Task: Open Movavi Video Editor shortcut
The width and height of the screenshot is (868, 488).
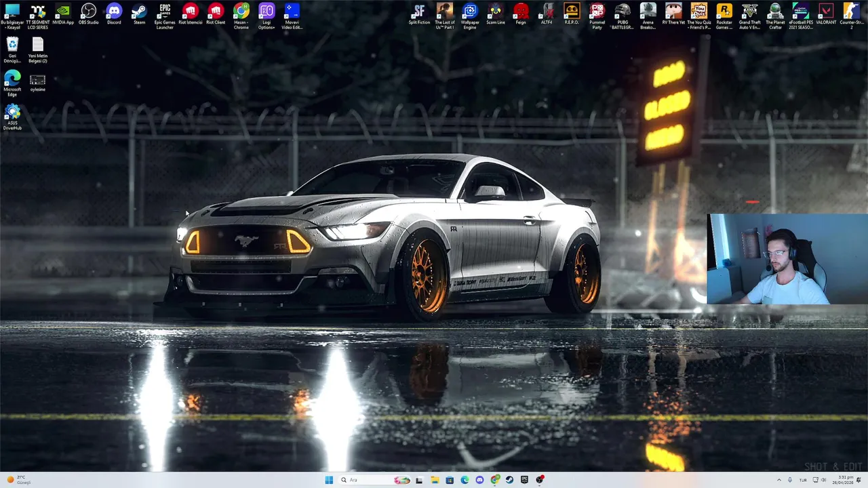Action: 292,16
